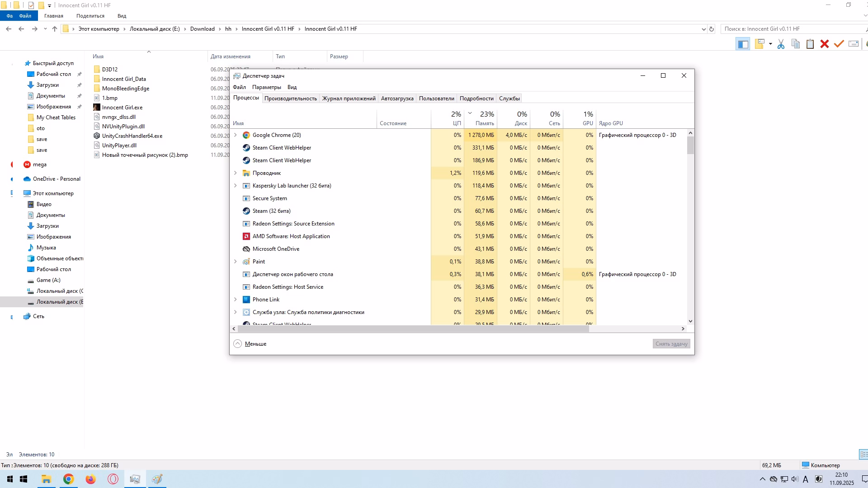This screenshot has height=488, width=868.
Task: Toggle the navigation pane layout icon
Action: [x=743, y=44]
